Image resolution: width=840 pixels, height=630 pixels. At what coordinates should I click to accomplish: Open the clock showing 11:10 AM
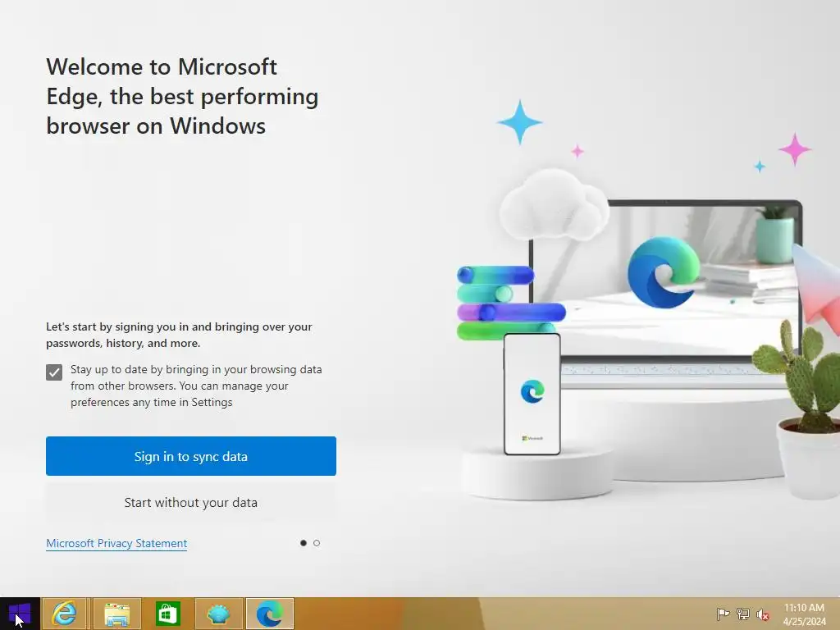coord(804,614)
